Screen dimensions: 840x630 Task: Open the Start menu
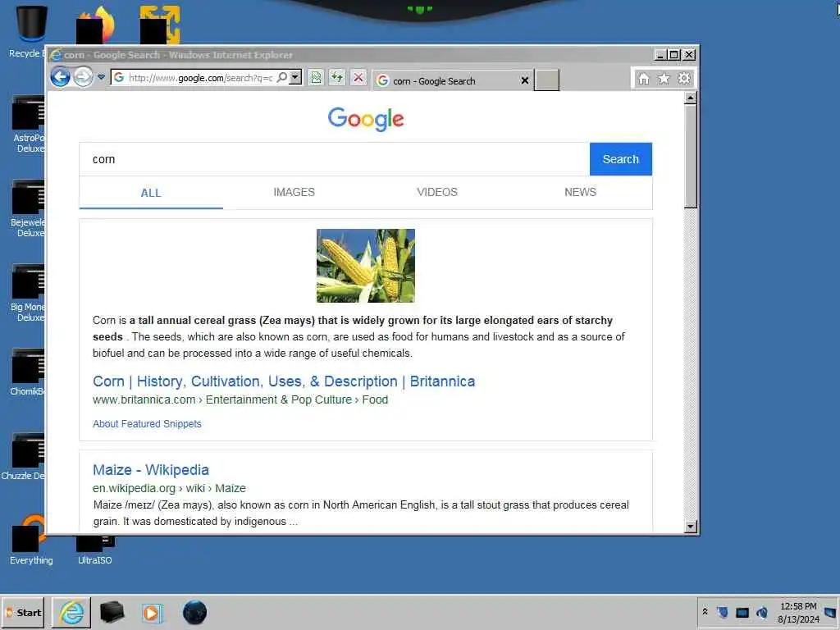(x=23, y=612)
